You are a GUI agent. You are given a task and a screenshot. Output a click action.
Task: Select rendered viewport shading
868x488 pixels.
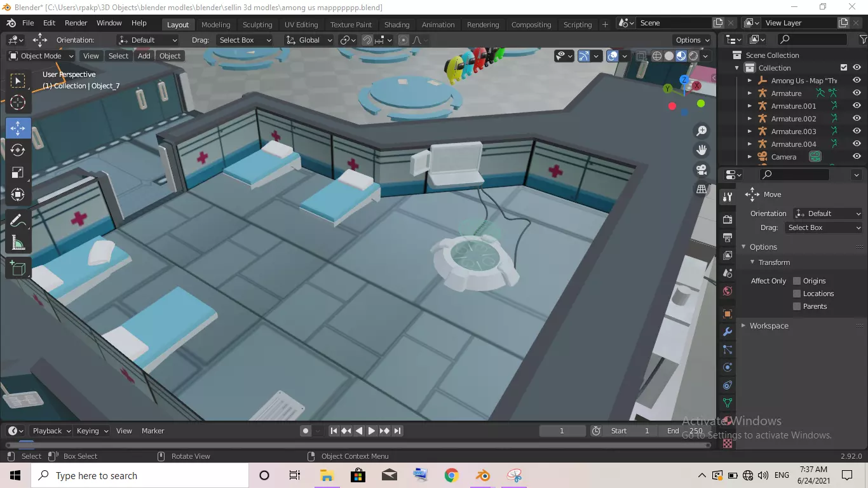coord(693,56)
